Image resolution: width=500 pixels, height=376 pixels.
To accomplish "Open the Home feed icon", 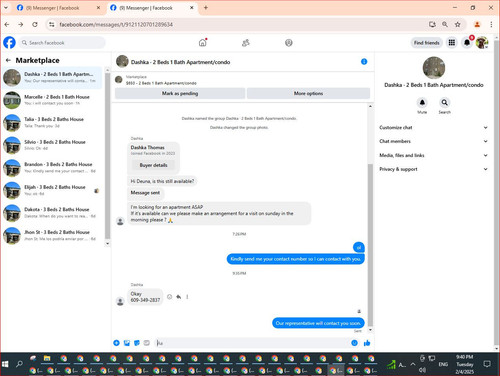I will [203, 43].
